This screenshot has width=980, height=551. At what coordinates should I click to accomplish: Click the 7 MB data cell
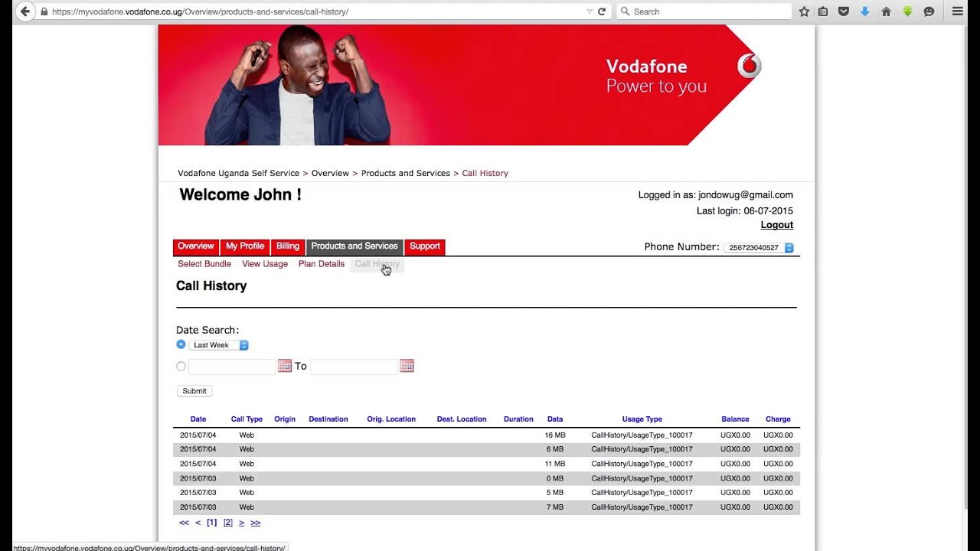coord(555,507)
